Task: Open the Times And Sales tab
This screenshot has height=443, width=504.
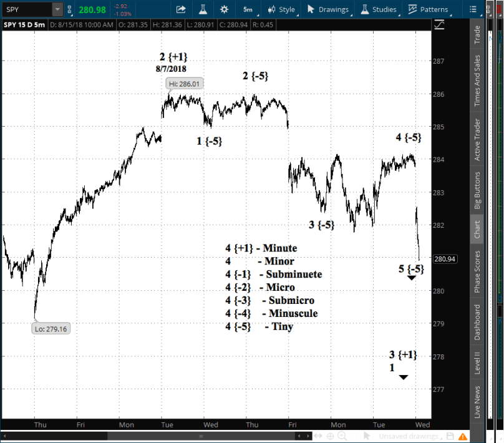Action: [477, 81]
